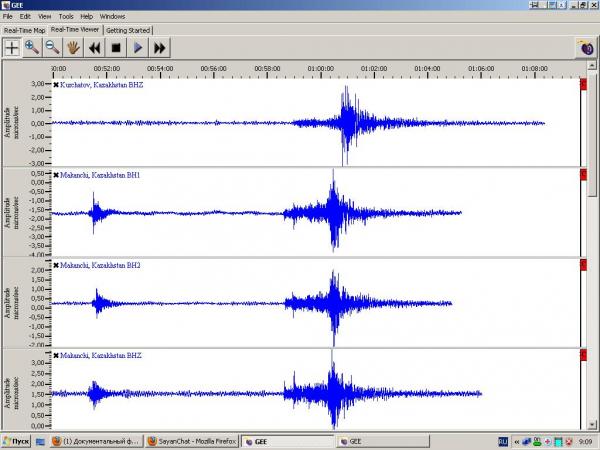Image resolution: width=600 pixels, height=450 pixels.
Task: Remove the Makanchi, Kazakhstan BHZ trace
Action: click(x=56, y=355)
